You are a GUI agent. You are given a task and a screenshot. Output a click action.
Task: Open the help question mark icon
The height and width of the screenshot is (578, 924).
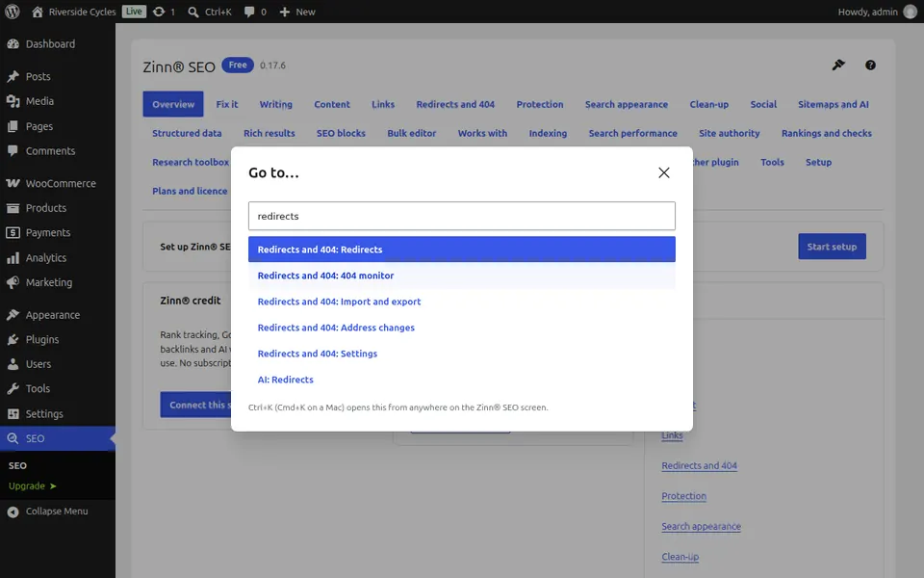click(x=870, y=65)
